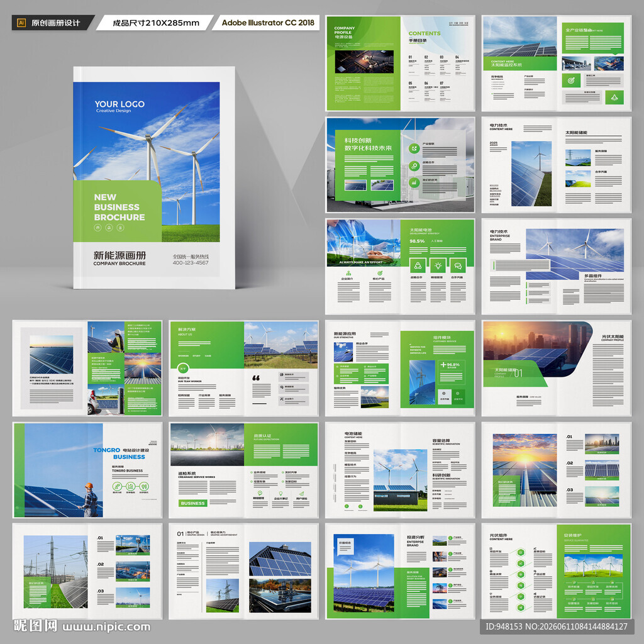The image size is (644, 644).
Task: Click the power pylons photo on bottom-left spread
Action: click(x=55, y=572)
